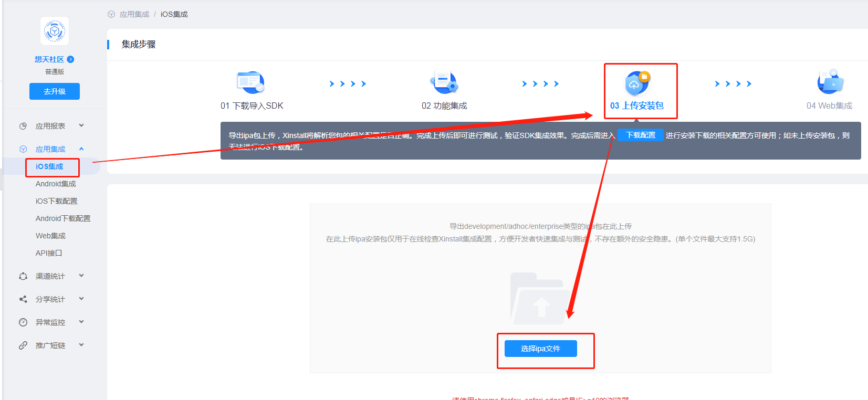Click the 渠道统计 menu label
Viewport: 868px width, 400px height.
[x=50, y=276]
